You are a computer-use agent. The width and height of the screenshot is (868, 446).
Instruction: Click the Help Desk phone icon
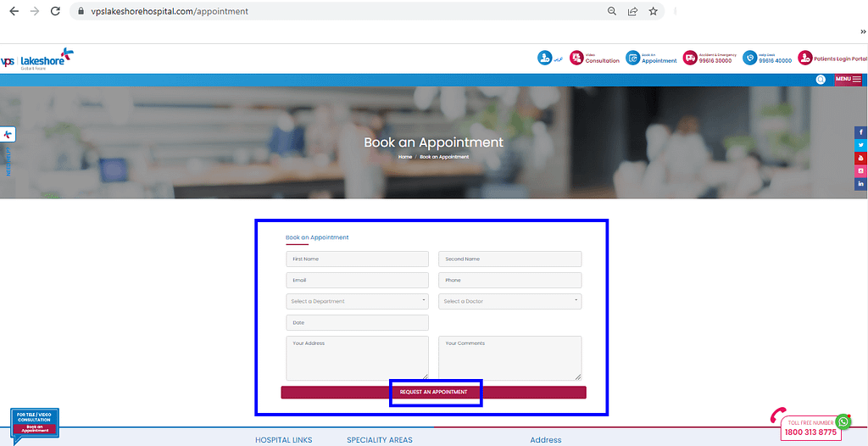pyautogui.click(x=749, y=58)
